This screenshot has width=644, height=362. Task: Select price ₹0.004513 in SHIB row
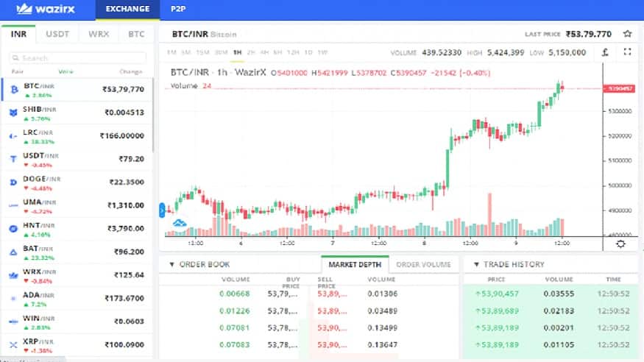coord(124,113)
